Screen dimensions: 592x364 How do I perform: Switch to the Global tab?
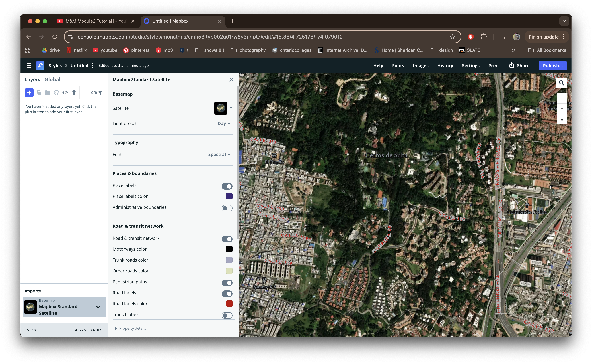[52, 80]
